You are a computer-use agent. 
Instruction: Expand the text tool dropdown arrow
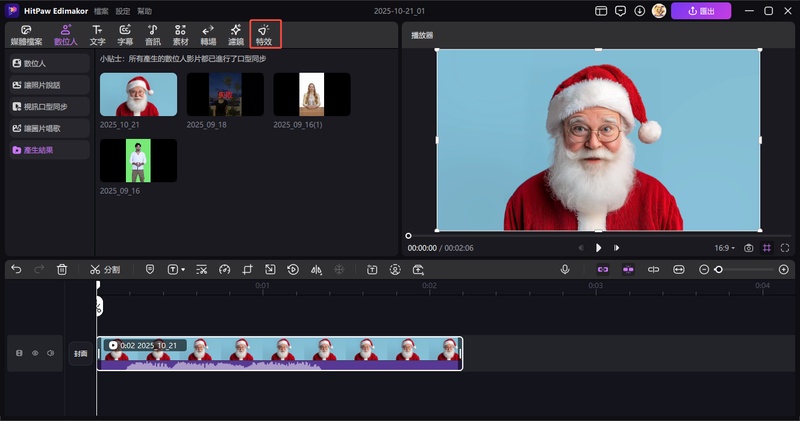pos(183,270)
